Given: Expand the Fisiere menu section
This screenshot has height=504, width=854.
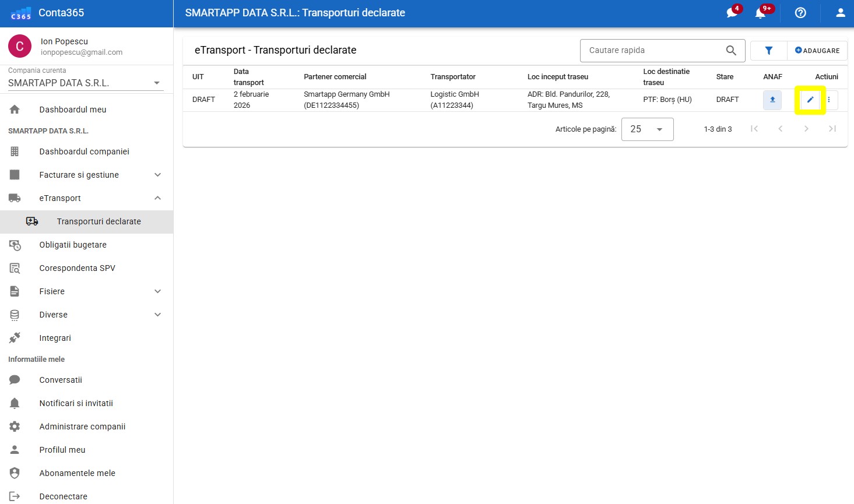Looking at the screenshot, I should pos(157,291).
